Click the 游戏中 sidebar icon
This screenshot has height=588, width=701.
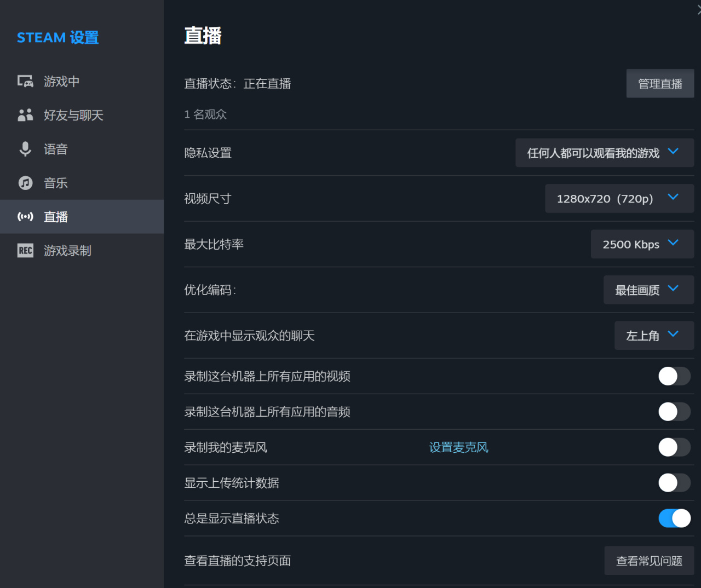coord(25,82)
